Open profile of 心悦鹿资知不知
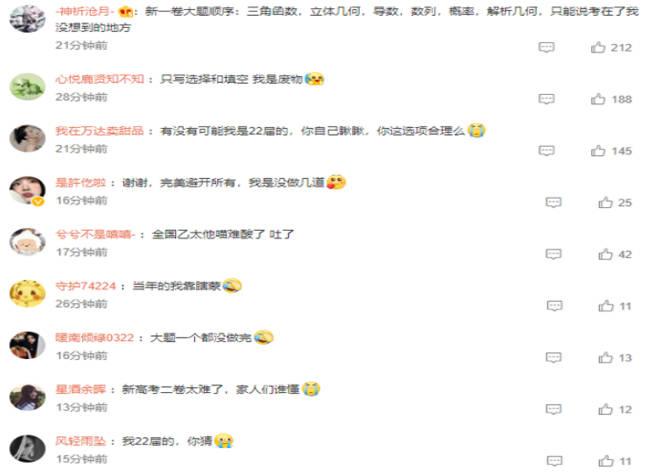 coord(100,79)
